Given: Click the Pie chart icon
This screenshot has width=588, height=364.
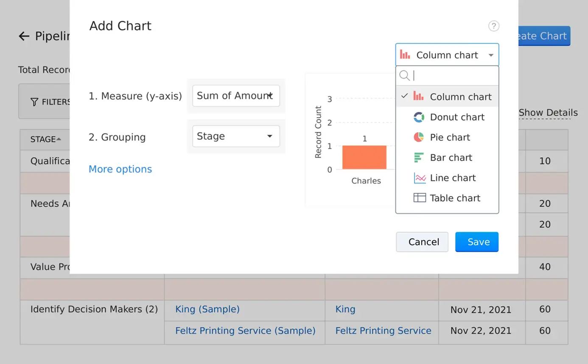Looking at the screenshot, I should click(419, 137).
